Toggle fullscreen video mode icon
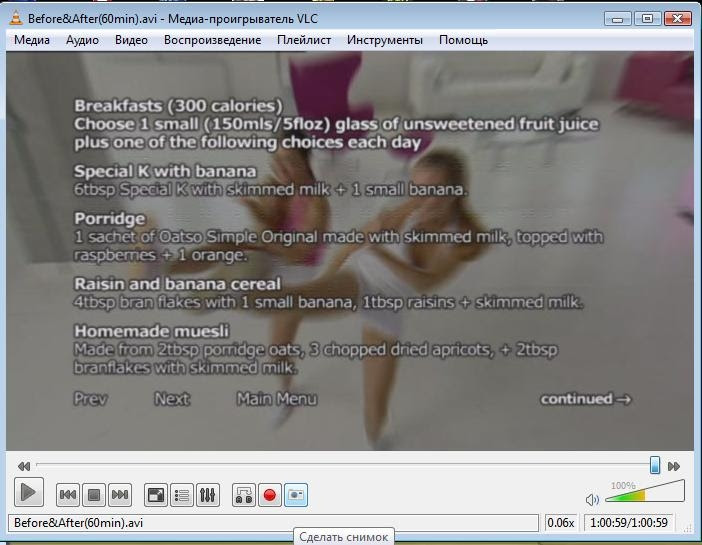 [156, 495]
